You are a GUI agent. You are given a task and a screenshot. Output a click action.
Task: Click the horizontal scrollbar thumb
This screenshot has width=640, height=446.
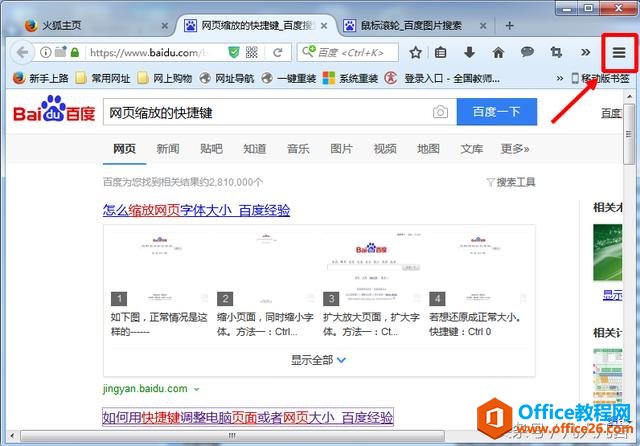(x=232, y=436)
